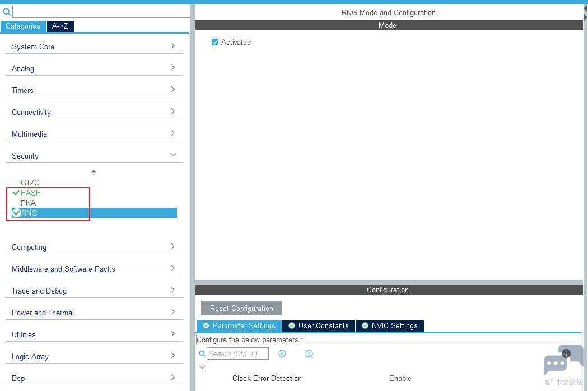Viewport: 588px width, 391px height.
Task: Open the NVIC Settings tab
Action: click(x=390, y=325)
